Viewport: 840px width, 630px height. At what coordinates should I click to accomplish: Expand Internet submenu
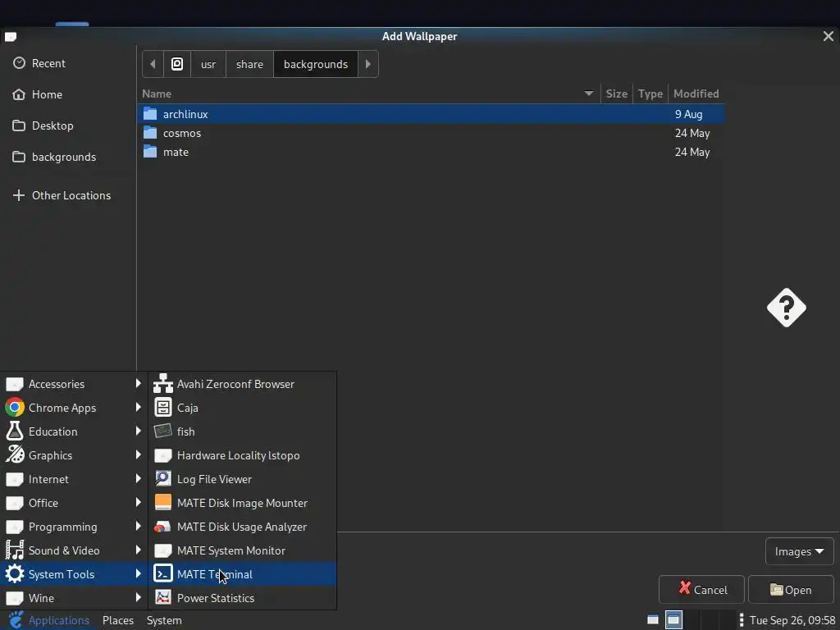coord(74,479)
